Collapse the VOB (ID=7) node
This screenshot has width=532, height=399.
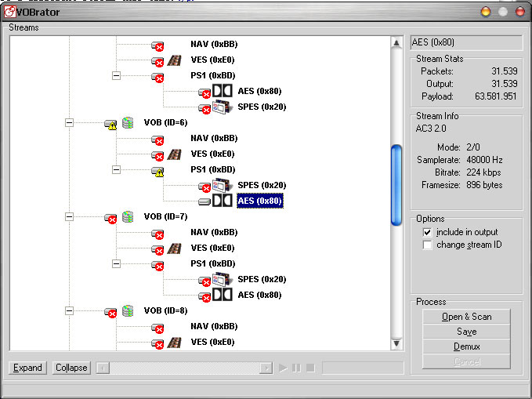tap(69, 216)
